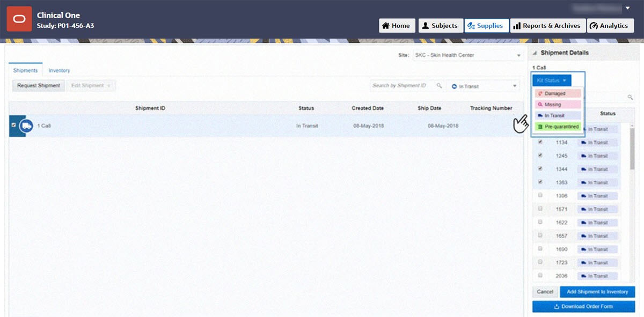Click In Transit status badge for kit 1723
Screen dimensions: 644x317
tap(597, 263)
